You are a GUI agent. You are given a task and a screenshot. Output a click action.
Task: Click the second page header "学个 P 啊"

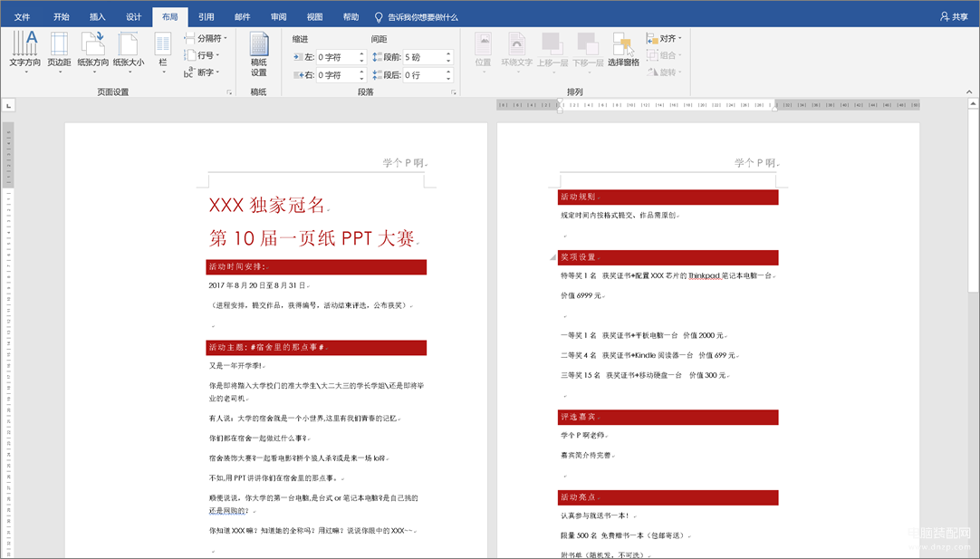[x=755, y=162]
